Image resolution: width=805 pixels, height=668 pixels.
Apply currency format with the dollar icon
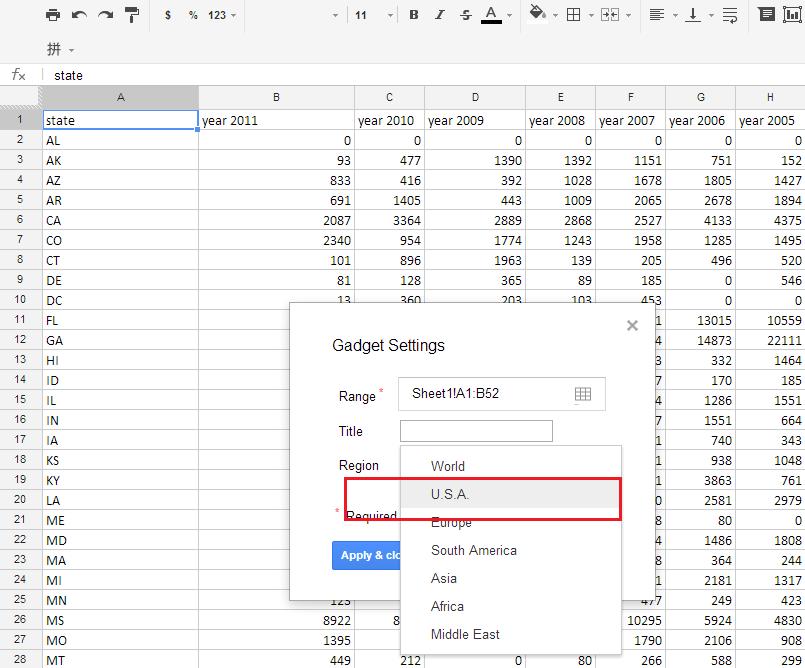168,14
